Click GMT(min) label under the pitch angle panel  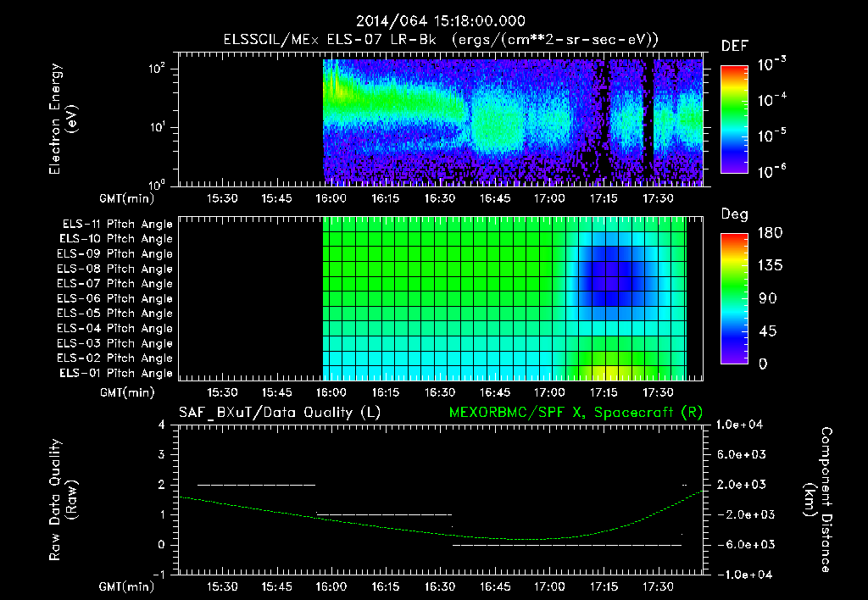(x=127, y=393)
